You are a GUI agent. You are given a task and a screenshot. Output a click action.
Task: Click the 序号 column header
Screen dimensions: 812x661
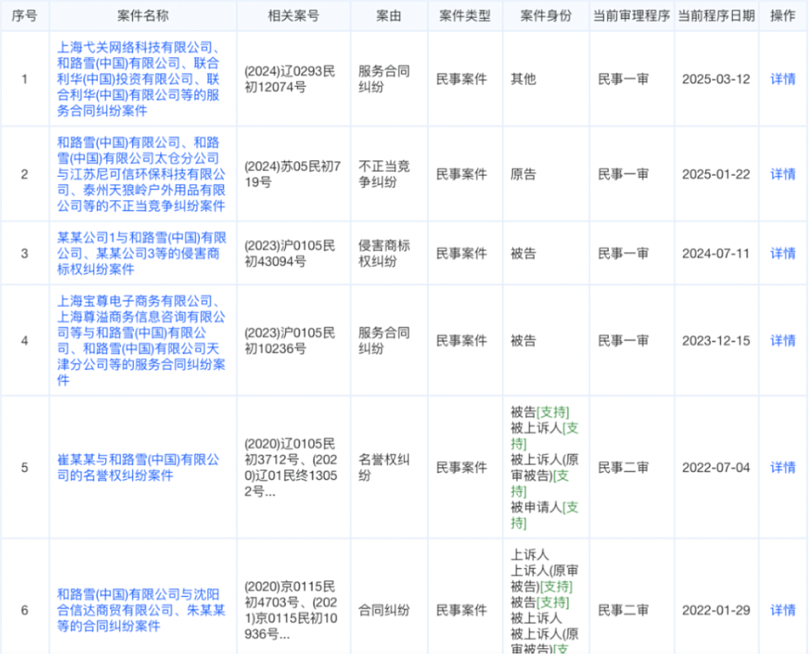pos(24,16)
